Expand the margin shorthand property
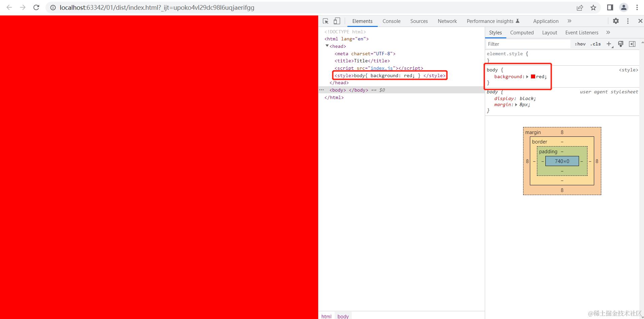The width and height of the screenshot is (644, 319). [516, 105]
